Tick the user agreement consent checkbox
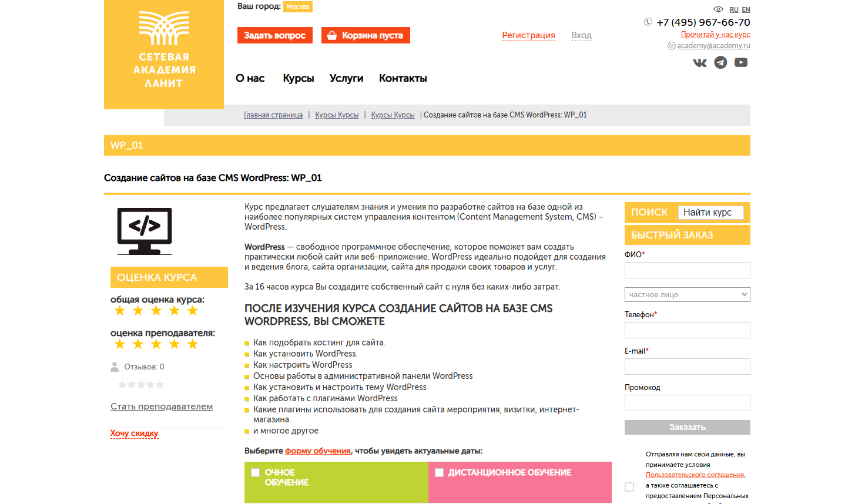The image size is (865, 504). click(x=629, y=487)
